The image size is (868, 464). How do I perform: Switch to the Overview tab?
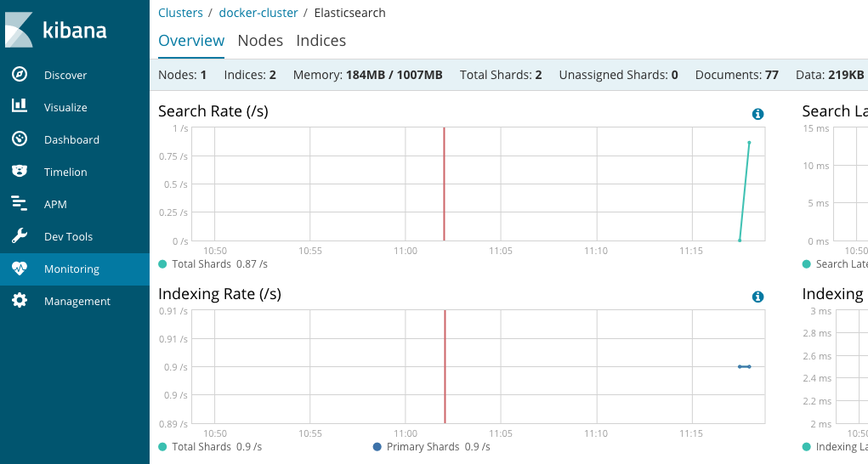pyautogui.click(x=191, y=41)
